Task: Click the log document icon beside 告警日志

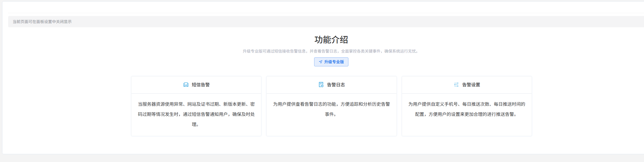Action: click(x=321, y=85)
